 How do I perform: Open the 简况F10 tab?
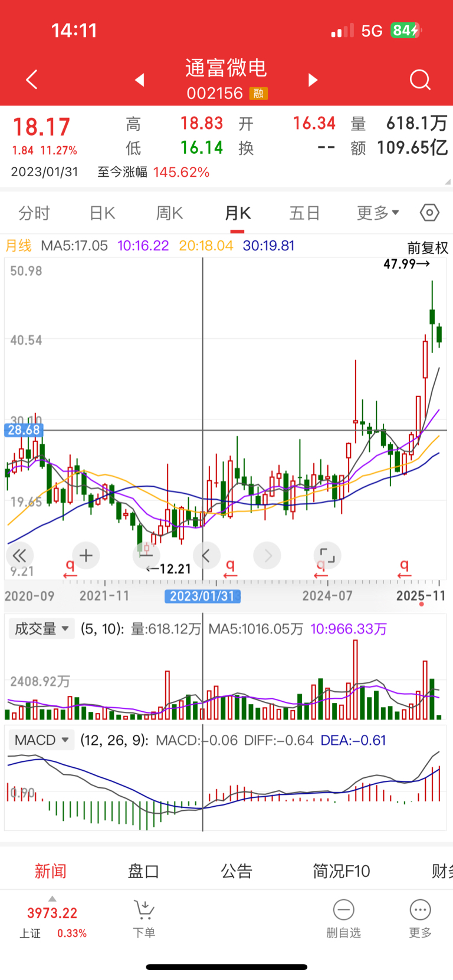coord(341,870)
